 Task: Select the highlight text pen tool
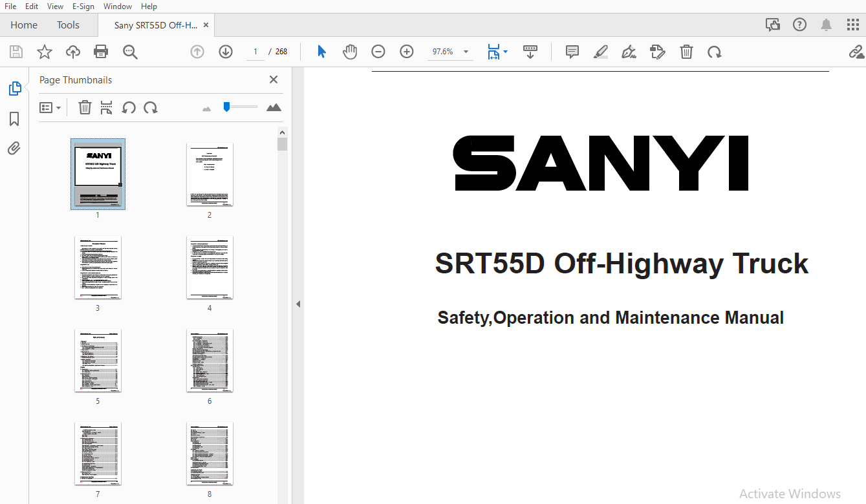(601, 52)
